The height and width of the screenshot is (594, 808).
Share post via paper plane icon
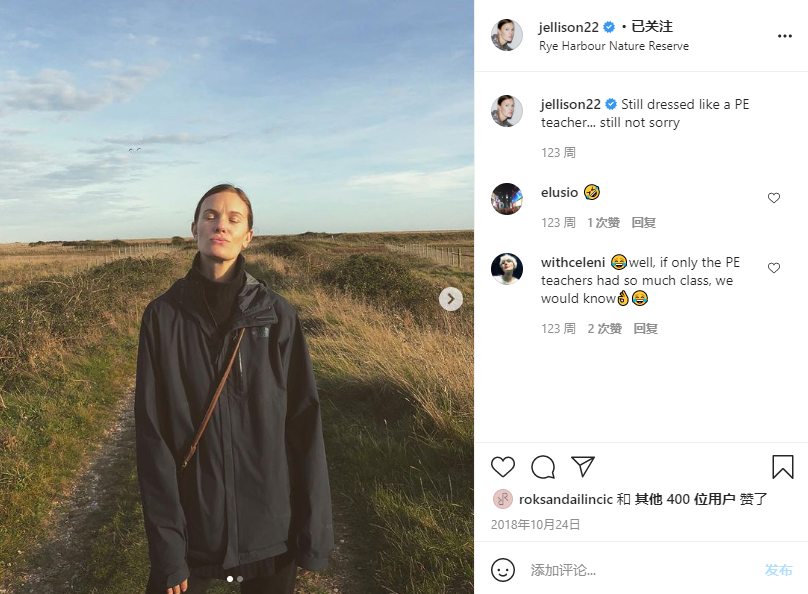click(x=583, y=466)
